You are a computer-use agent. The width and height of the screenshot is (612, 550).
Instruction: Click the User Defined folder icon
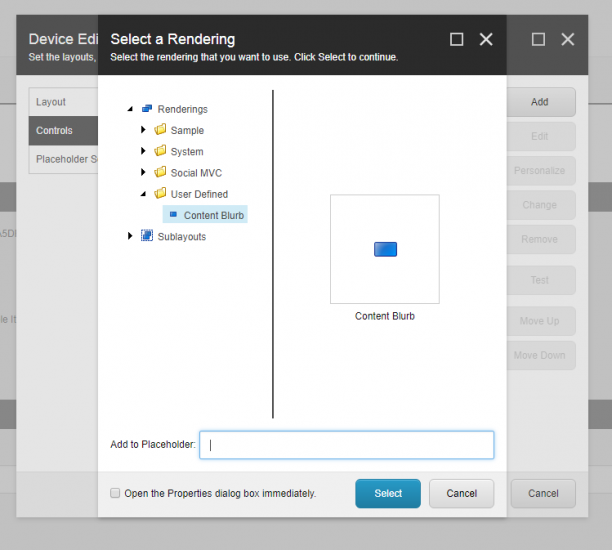click(160, 194)
